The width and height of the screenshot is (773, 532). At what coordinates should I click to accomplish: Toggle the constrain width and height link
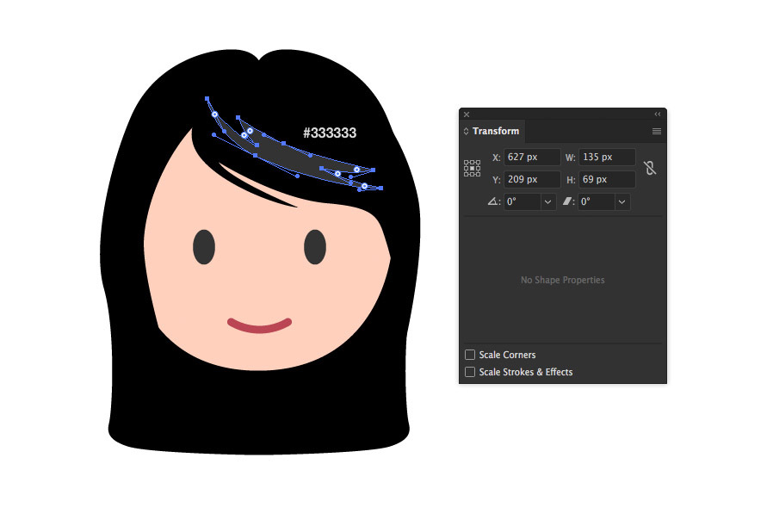tap(650, 167)
